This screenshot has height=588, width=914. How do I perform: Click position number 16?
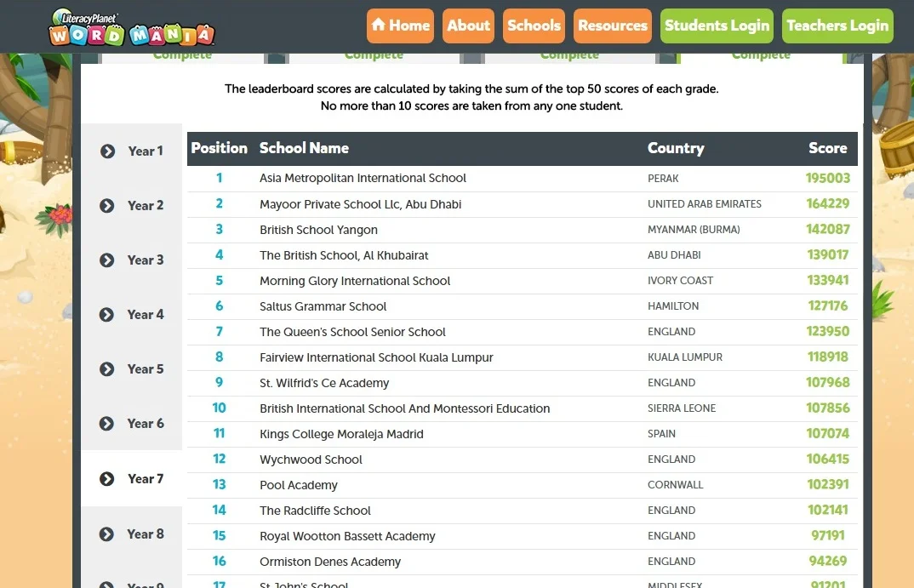coord(220,561)
